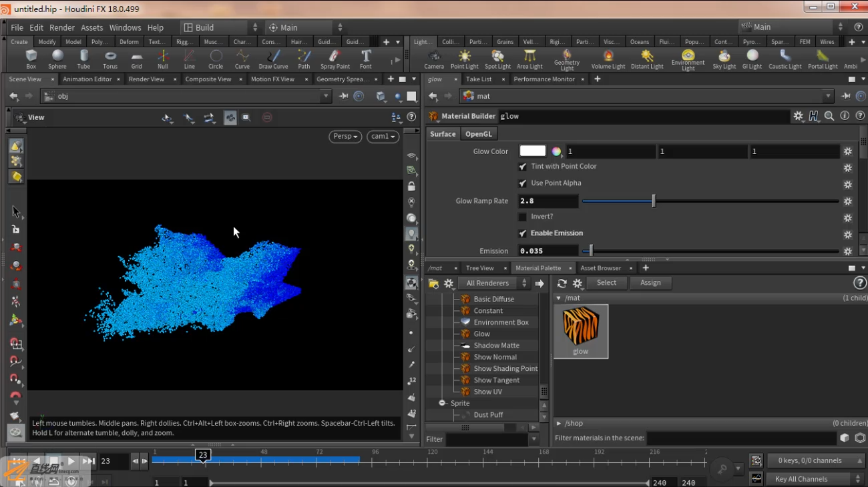This screenshot has height=487, width=868.
Task: Create a Portal Light
Action: (823, 59)
